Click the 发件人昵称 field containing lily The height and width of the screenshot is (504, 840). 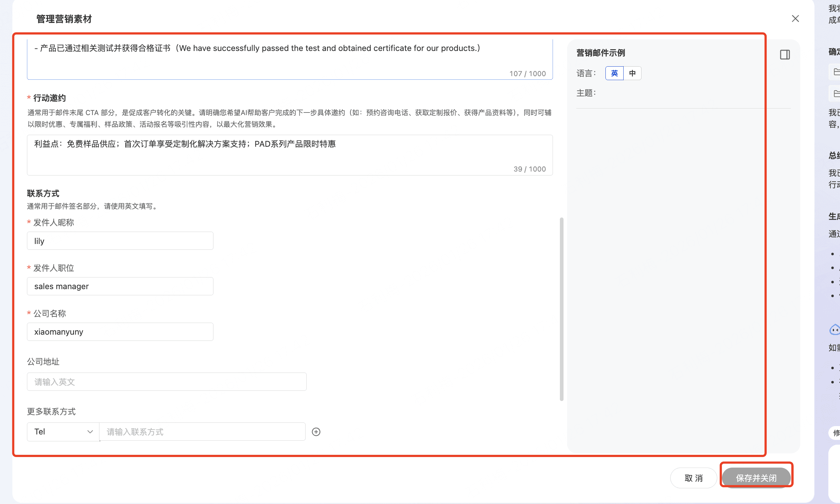120,241
